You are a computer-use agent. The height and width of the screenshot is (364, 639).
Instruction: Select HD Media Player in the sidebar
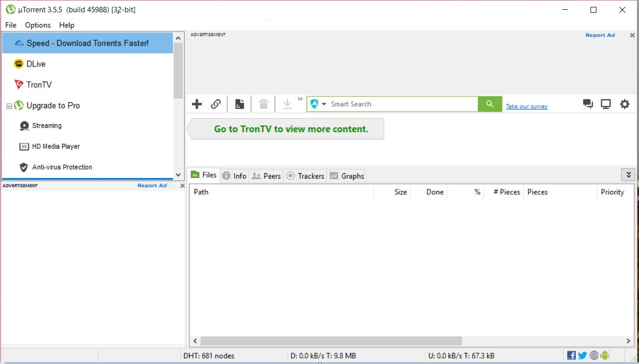click(x=88, y=146)
